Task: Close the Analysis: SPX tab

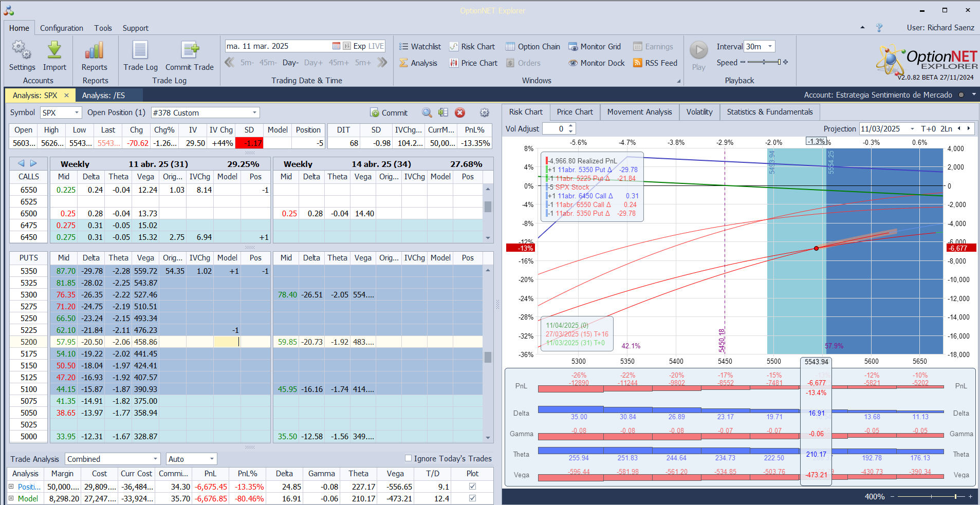Action: (66, 95)
